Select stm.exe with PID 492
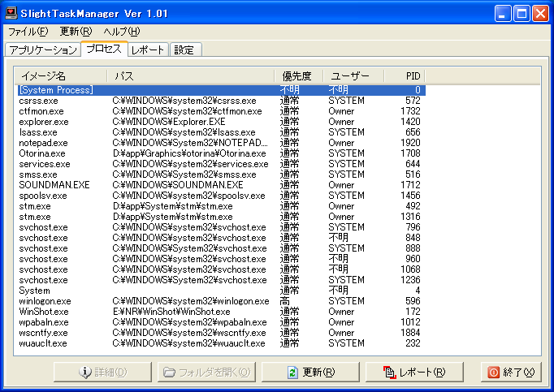The width and height of the screenshot is (554, 392). (222, 206)
